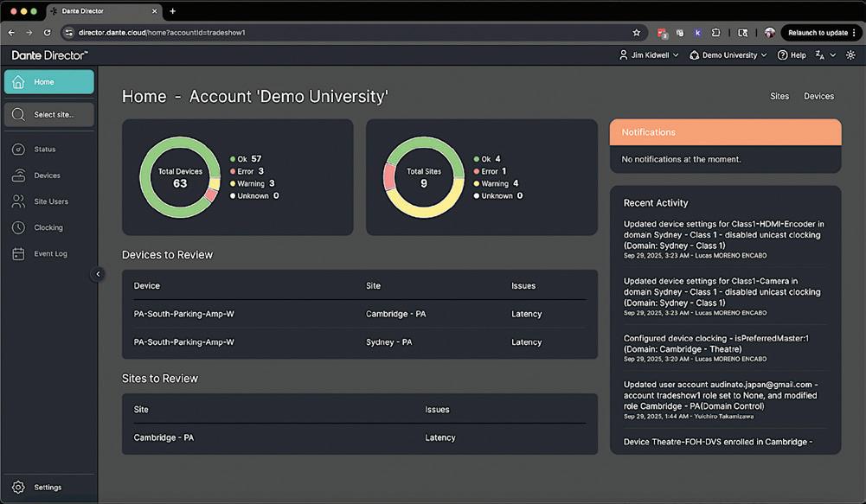Toggle the theme sun icon
Screen dimensions: 866x504
pyautogui.click(x=850, y=55)
